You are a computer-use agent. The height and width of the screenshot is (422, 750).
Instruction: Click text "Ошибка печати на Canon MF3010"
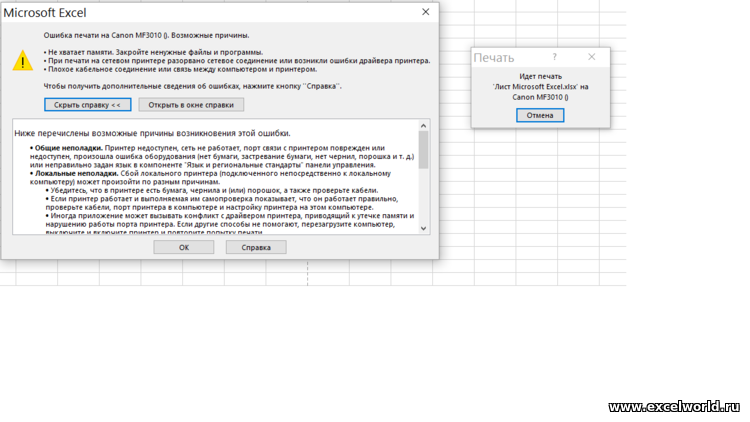click(103, 35)
